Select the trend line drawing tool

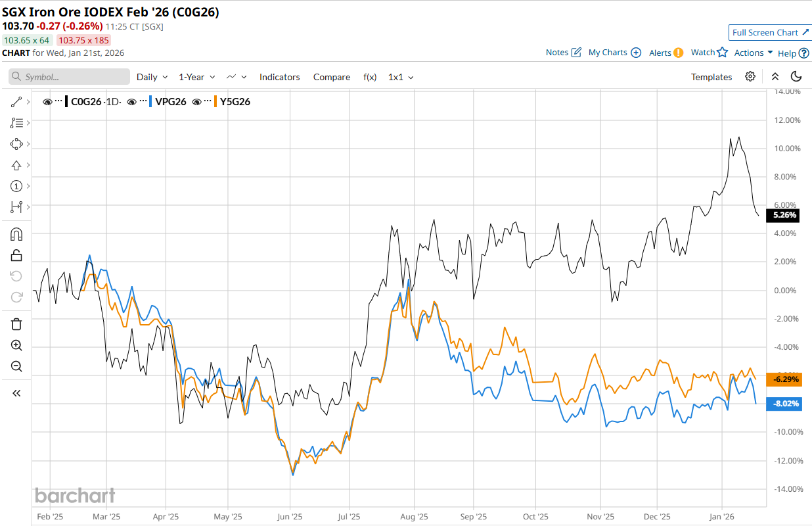tap(16, 102)
